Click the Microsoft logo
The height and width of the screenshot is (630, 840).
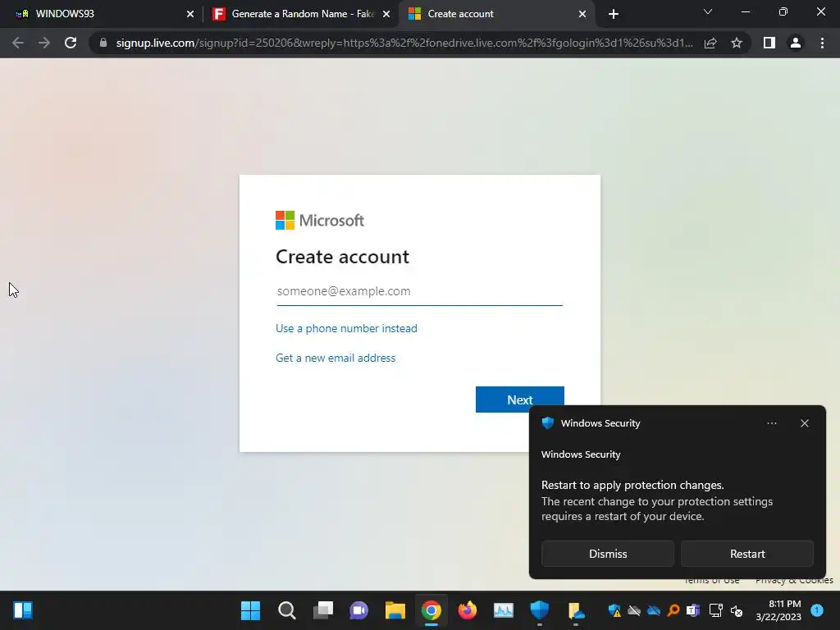(x=320, y=220)
